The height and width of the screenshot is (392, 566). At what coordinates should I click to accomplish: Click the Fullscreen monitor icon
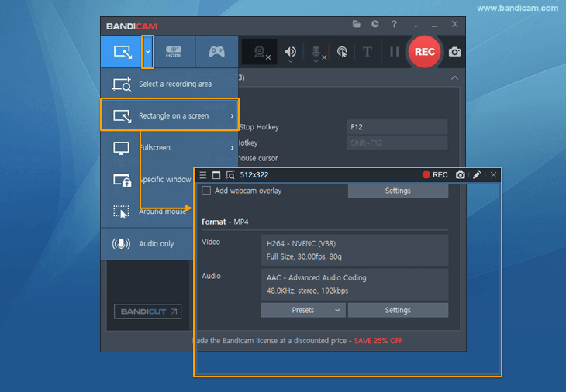click(121, 148)
